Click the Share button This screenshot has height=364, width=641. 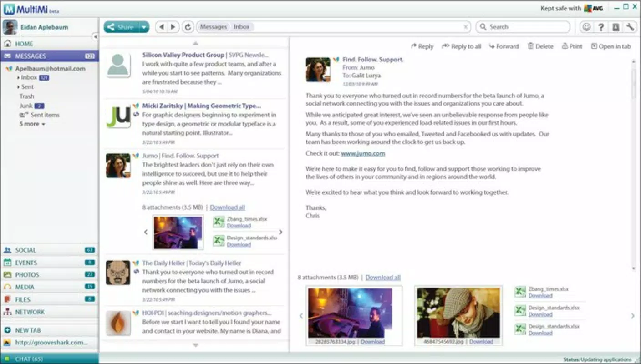point(121,27)
